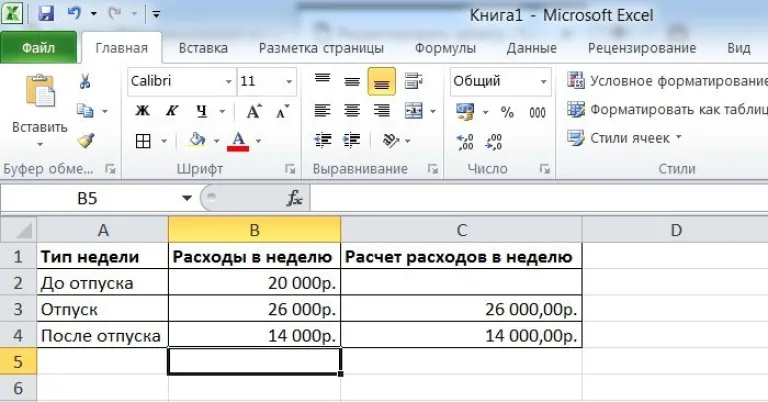Click the Redo arrow icon
Image resolution: width=768 pixels, height=402 pixels.
click(x=115, y=13)
